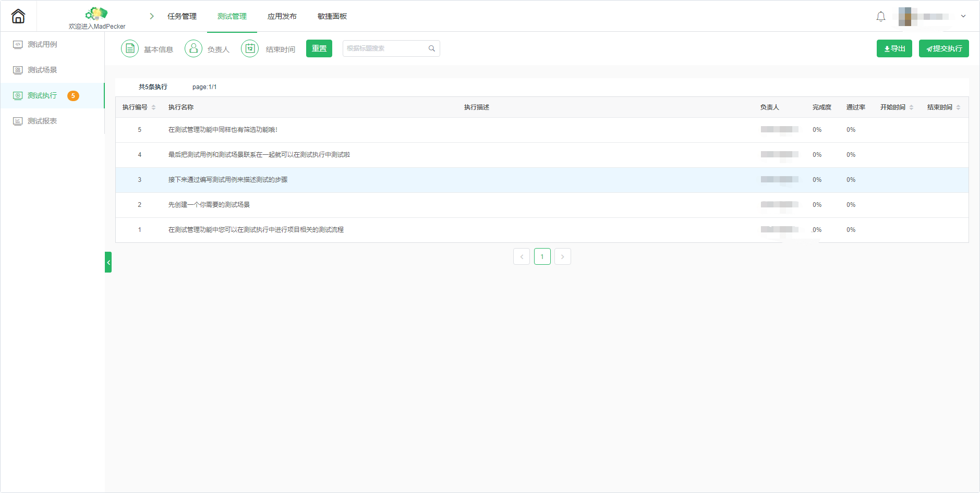Click execution number 4 cell
Screen dimensions: 980x493
point(139,155)
